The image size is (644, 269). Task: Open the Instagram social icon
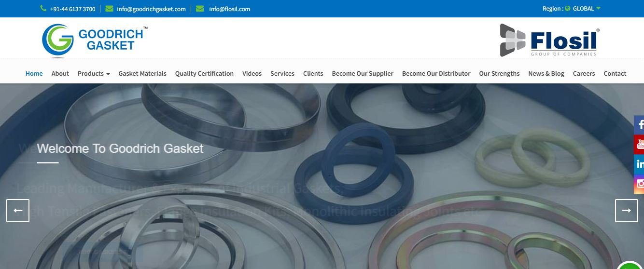click(639, 184)
